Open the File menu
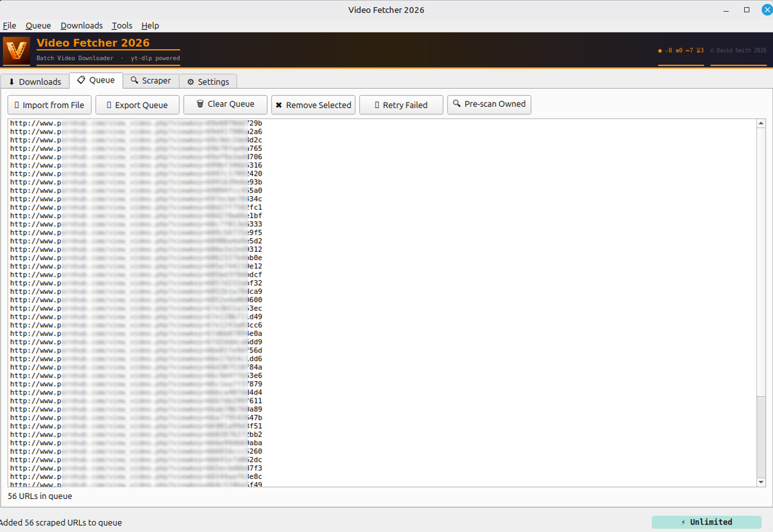Screen dimensions: 773x532 point(10,25)
